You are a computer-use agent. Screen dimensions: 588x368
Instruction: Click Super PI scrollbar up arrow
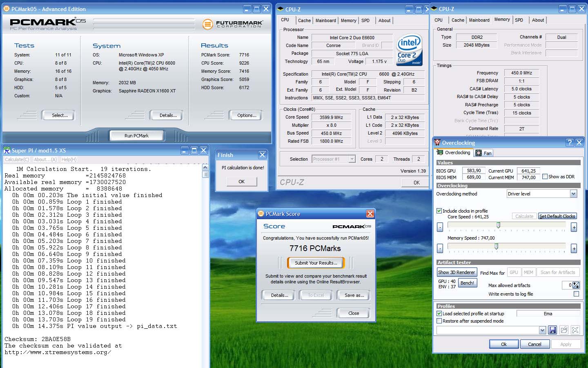click(205, 168)
